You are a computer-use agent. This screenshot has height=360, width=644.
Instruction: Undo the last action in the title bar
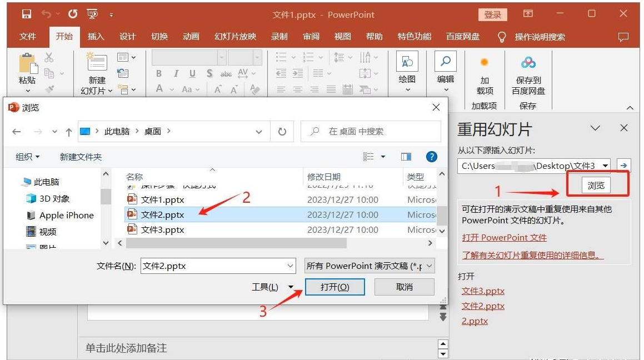(46, 14)
